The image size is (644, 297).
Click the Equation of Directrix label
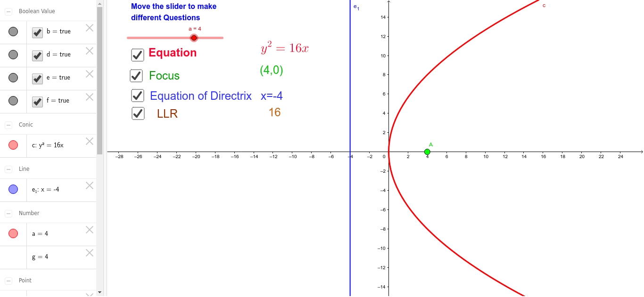pyautogui.click(x=201, y=96)
